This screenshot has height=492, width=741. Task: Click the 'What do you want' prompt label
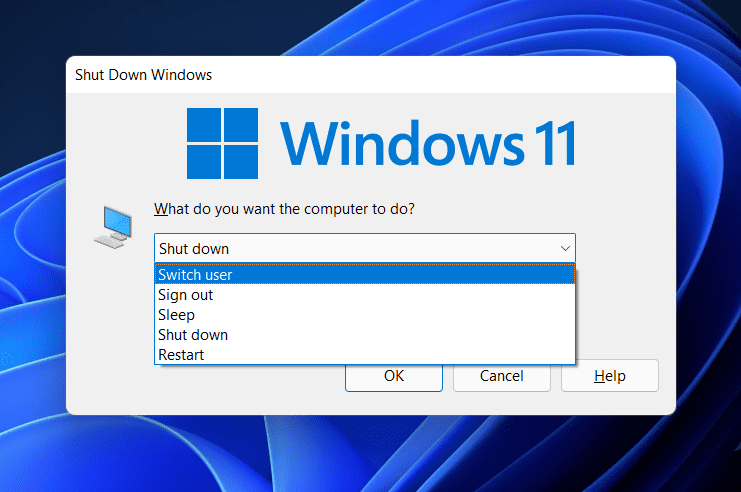point(284,210)
